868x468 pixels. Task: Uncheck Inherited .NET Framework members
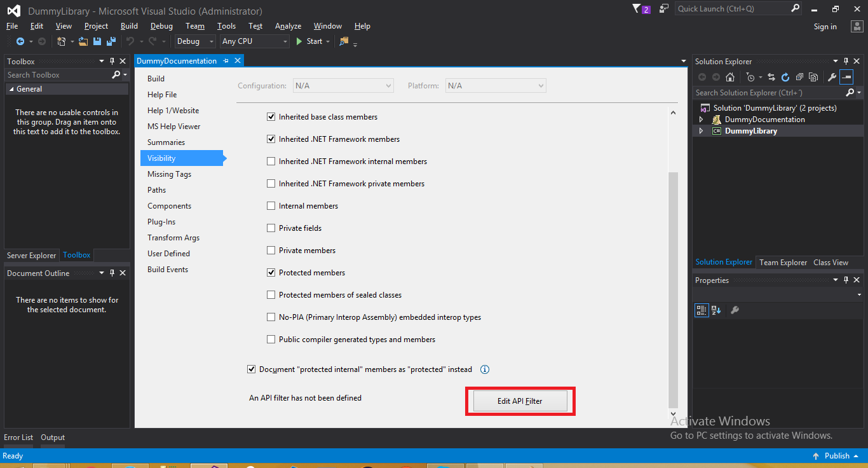(x=271, y=139)
